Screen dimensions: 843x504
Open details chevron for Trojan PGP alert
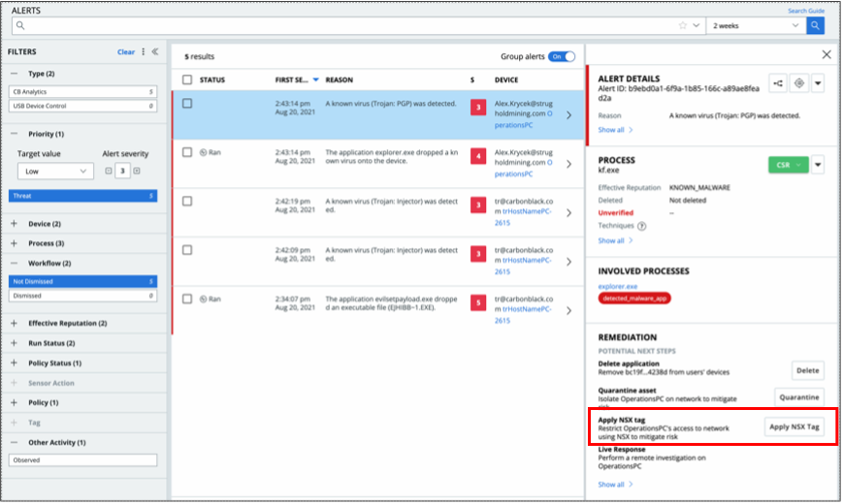[568, 115]
